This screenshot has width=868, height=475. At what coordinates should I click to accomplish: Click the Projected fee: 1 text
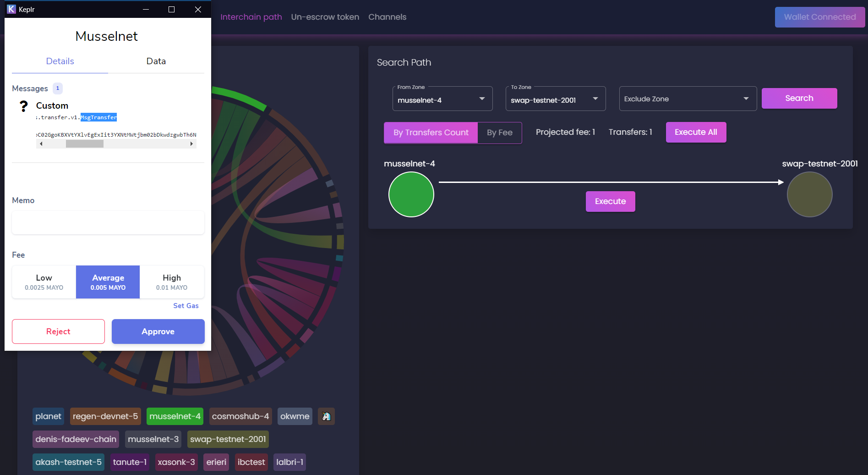click(565, 132)
